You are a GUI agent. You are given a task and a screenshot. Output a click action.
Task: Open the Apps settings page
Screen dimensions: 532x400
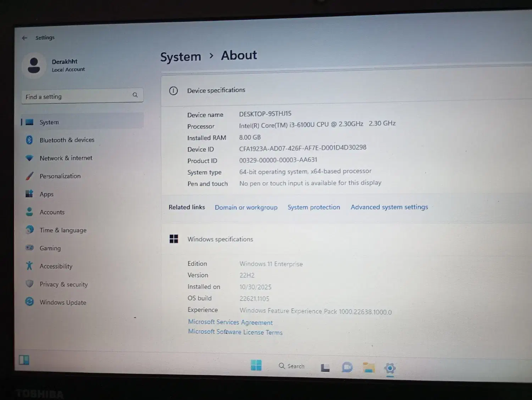click(46, 194)
